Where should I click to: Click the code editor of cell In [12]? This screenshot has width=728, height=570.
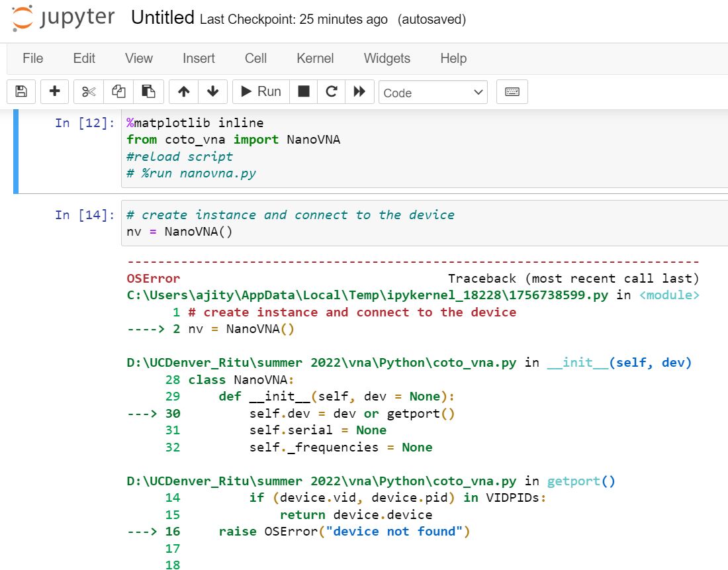[424, 148]
